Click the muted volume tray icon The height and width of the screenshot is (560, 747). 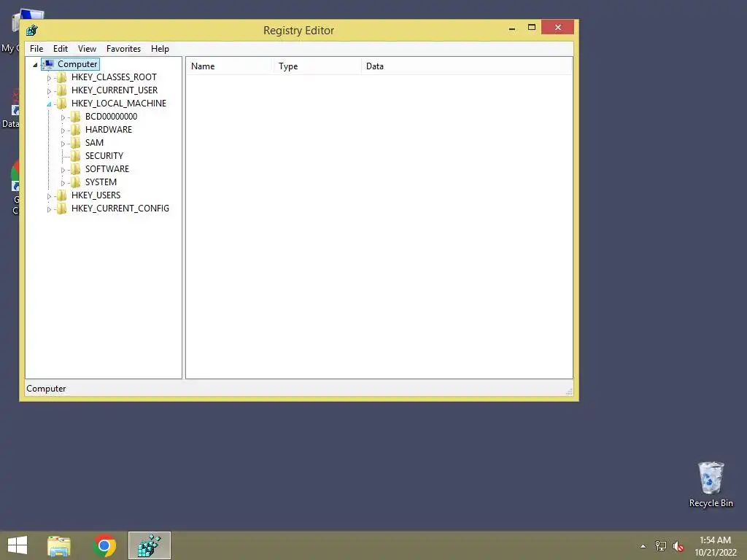coord(678,546)
